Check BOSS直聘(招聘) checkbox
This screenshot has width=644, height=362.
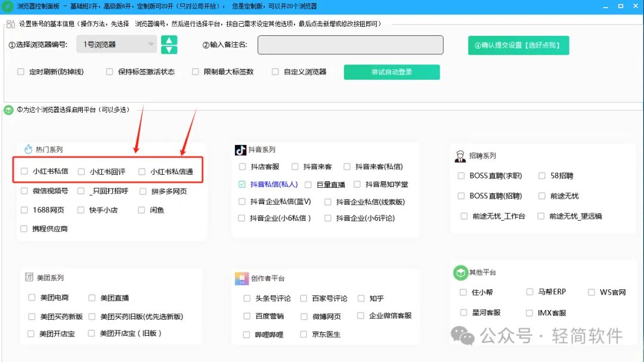click(x=461, y=196)
